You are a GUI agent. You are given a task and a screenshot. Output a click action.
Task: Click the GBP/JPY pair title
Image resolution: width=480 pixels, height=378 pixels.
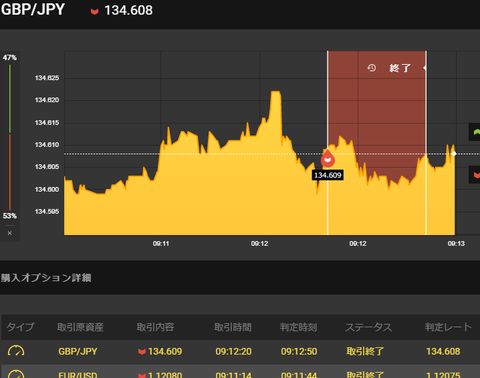pyautogui.click(x=33, y=9)
